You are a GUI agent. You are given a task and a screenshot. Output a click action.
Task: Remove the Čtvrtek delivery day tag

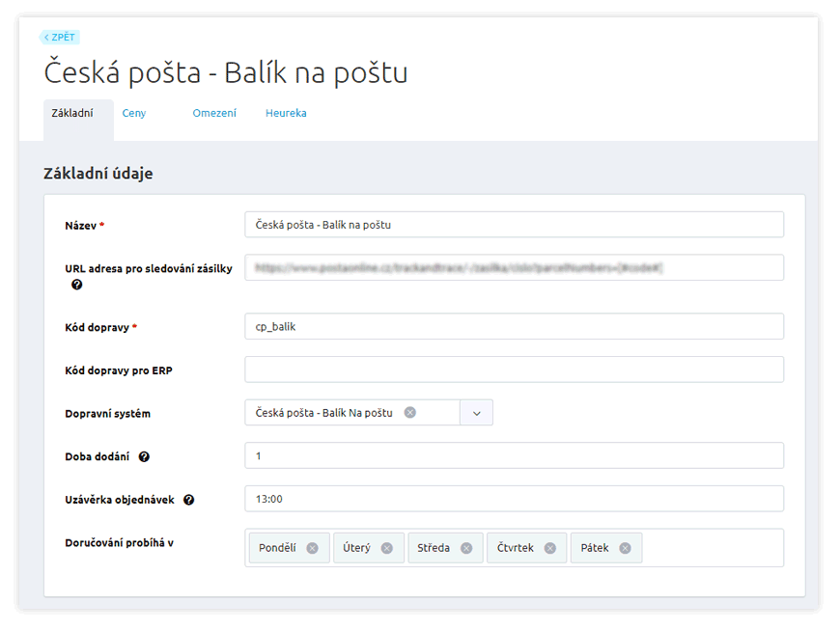[x=550, y=548]
